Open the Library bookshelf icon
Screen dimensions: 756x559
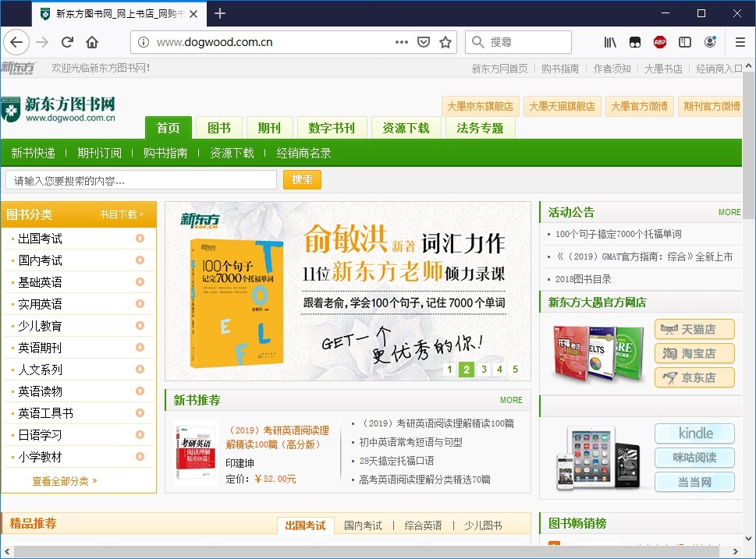(x=610, y=42)
